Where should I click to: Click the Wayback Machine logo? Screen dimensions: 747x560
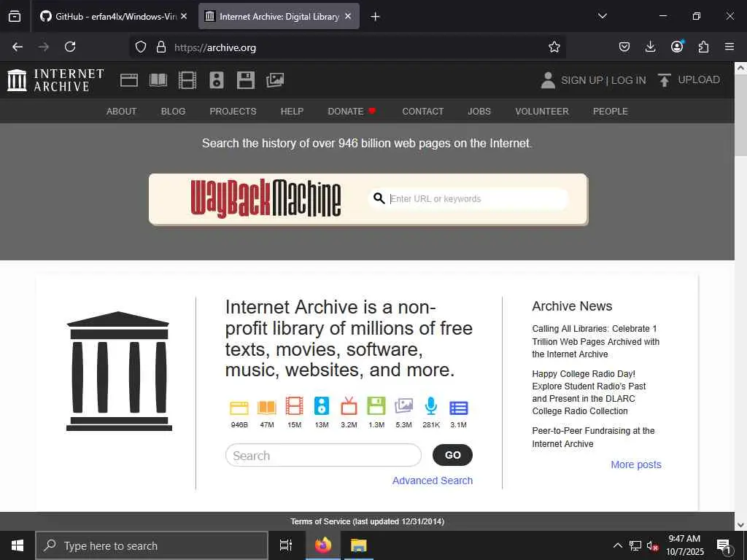click(x=266, y=198)
